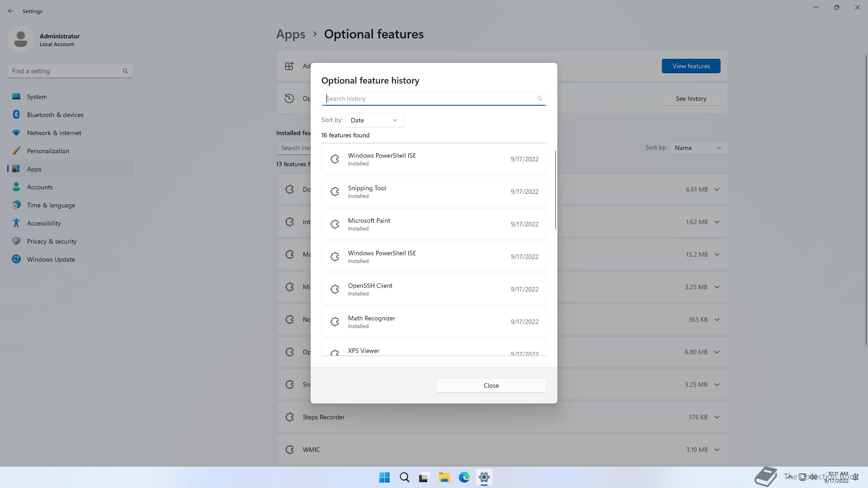
Task: Click the history list vertical scrollbar
Action: click(555, 190)
